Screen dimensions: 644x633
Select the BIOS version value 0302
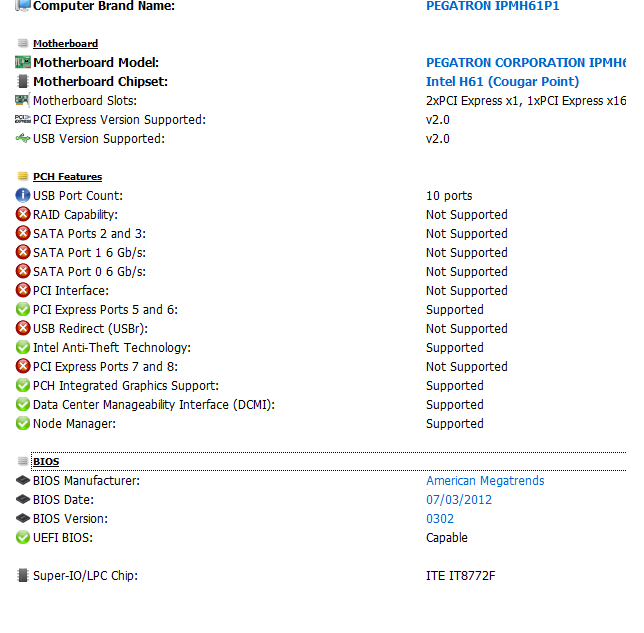tap(440, 518)
